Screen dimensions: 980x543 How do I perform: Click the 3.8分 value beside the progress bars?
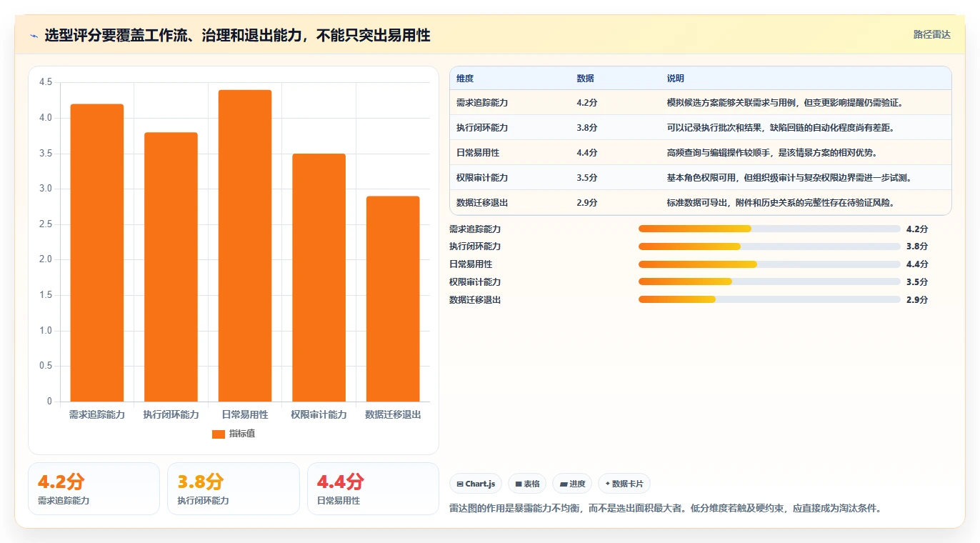916,246
